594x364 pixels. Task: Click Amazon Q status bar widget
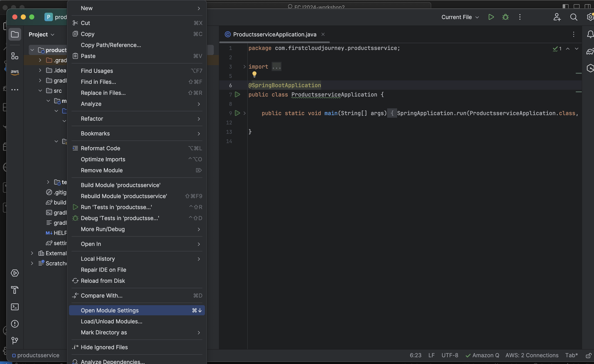(482, 355)
